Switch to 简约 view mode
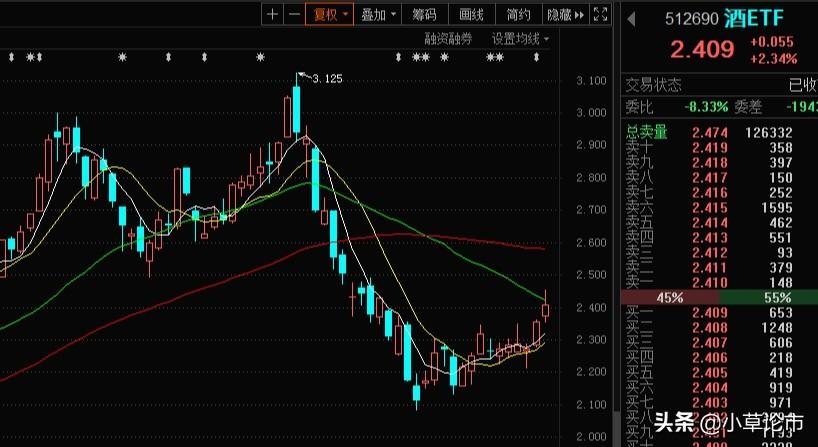Screen dimensions: 818x447 tap(519, 15)
